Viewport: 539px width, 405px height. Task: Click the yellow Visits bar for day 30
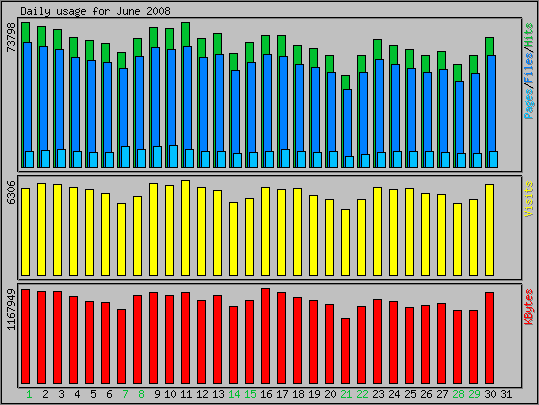pos(490,230)
